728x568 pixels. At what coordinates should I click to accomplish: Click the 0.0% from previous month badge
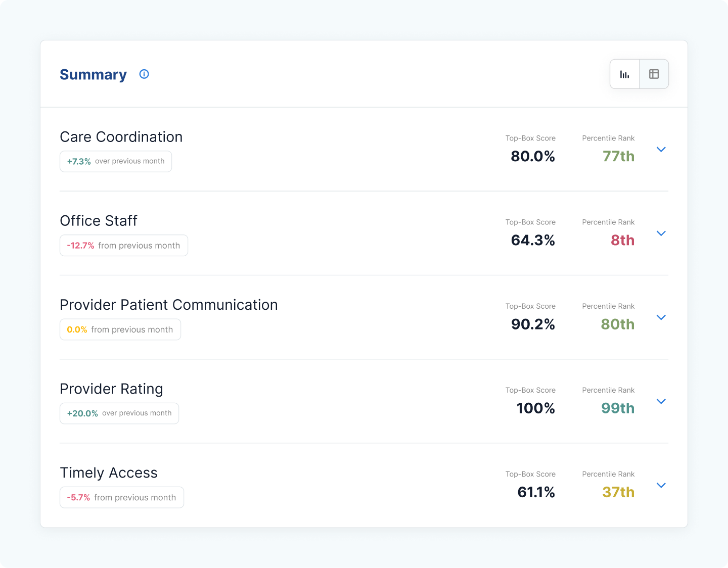[120, 329]
